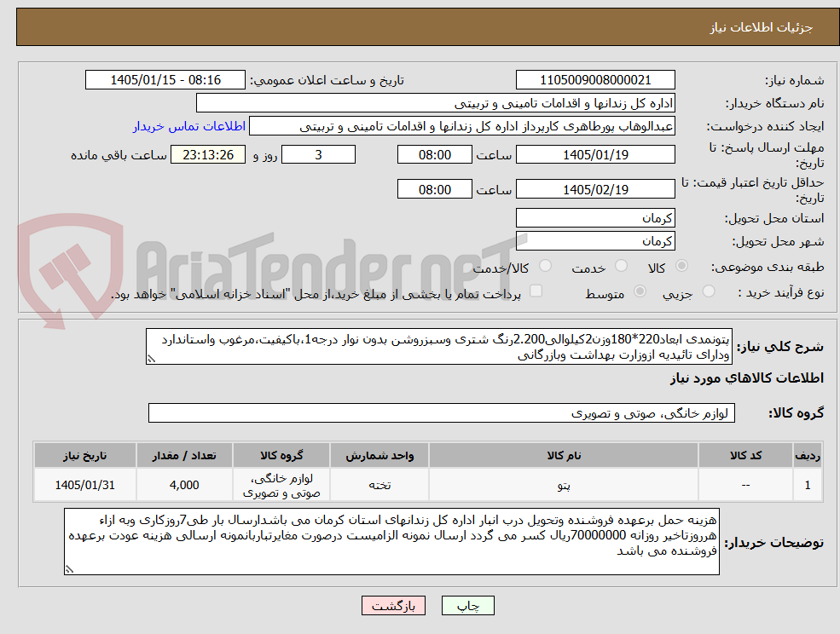Select the خدمت radio button
This screenshot has height=634, width=840.
(x=622, y=266)
